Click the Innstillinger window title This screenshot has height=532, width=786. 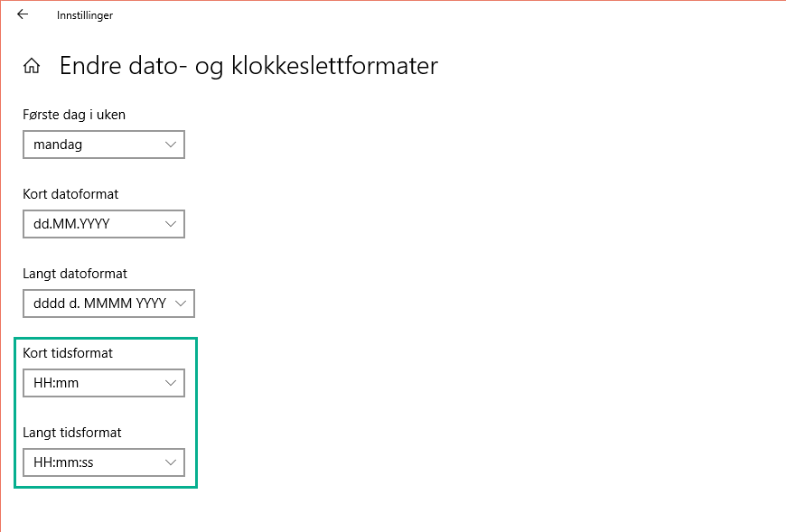pyautogui.click(x=85, y=15)
